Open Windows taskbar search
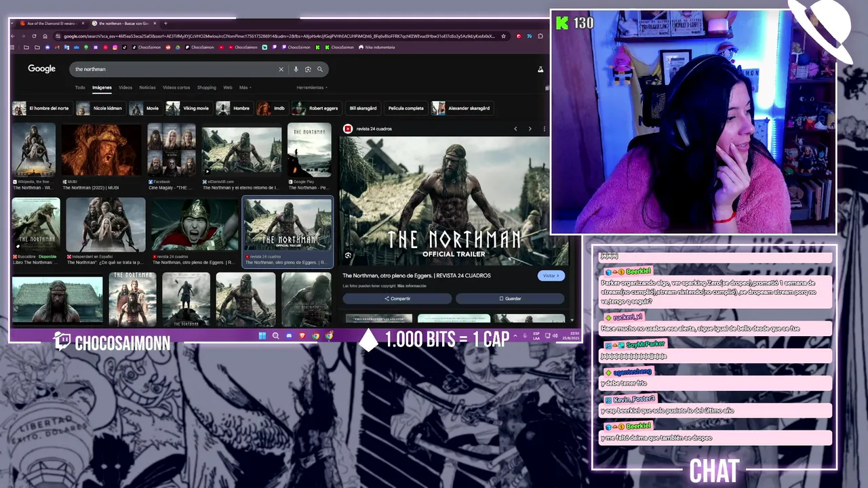The width and height of the screenshot is (868, 488). (275, 335)
